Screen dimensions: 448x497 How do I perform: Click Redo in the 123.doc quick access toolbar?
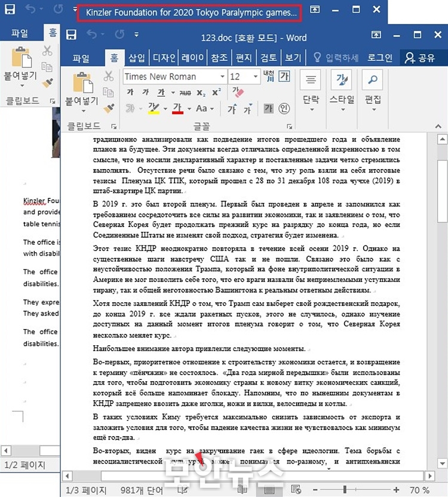coord(120,34)
